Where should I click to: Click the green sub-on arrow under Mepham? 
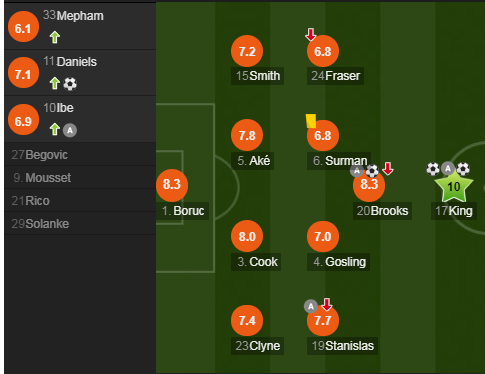pyautogui.click(x=55, y=37)
